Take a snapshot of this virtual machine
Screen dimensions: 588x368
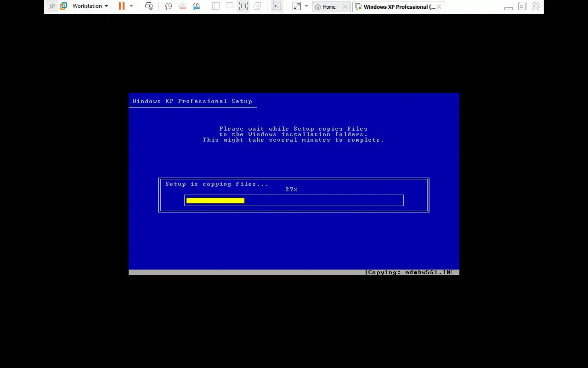169,6
